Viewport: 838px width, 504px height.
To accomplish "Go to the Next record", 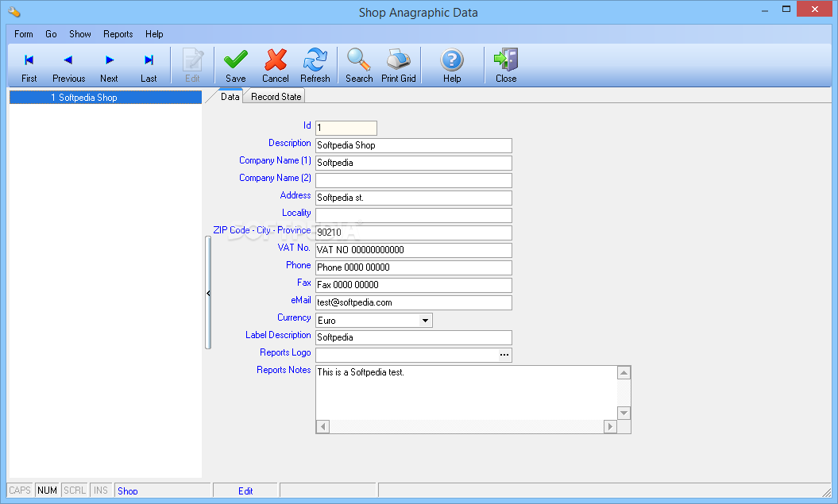I will point(109,66).
